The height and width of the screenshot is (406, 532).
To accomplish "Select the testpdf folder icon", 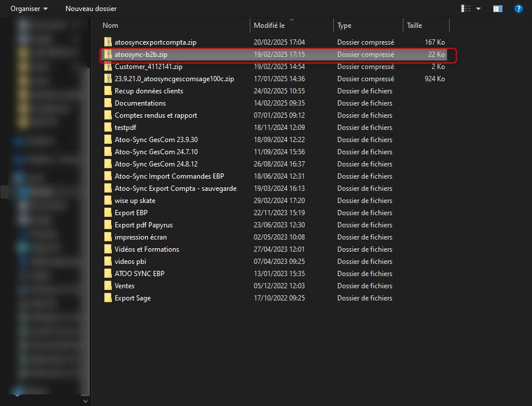I will tap(108, 128).
